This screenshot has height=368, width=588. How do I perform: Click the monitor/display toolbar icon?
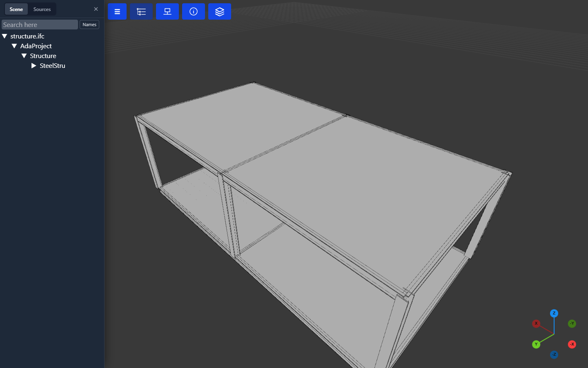[x=167, y=11]
